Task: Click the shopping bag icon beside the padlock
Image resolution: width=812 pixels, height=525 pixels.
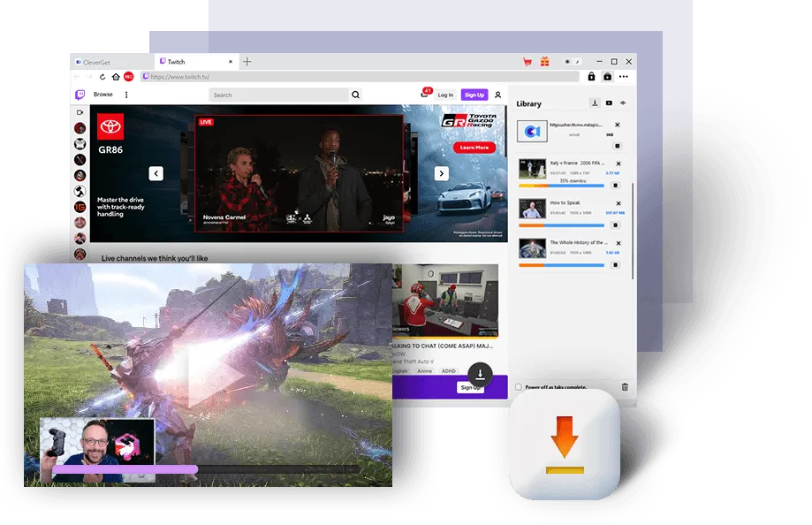Action: point(607,77)
